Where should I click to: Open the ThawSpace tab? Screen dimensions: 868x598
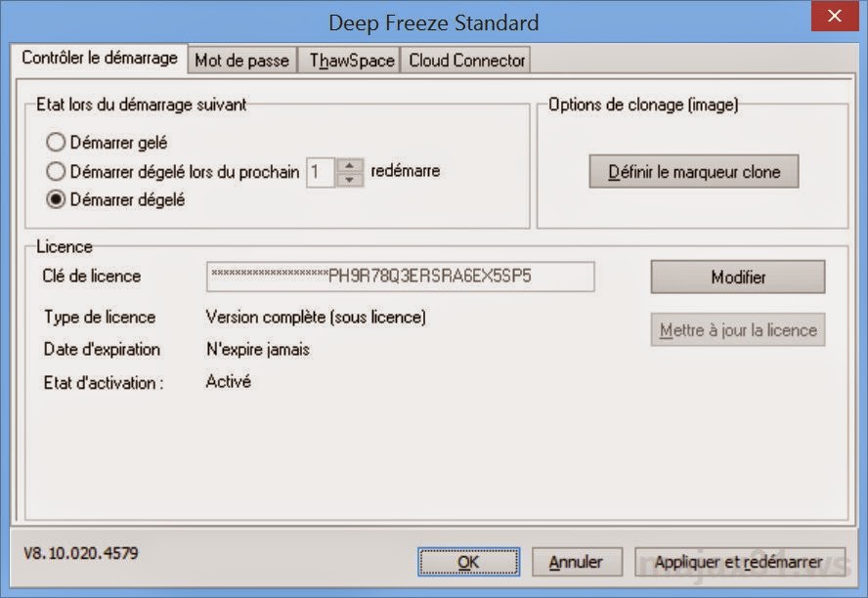coord(351,60)
